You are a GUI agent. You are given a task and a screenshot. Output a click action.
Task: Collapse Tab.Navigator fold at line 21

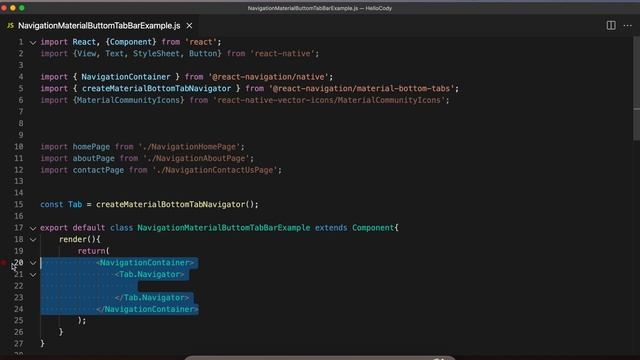coord(33,275)
